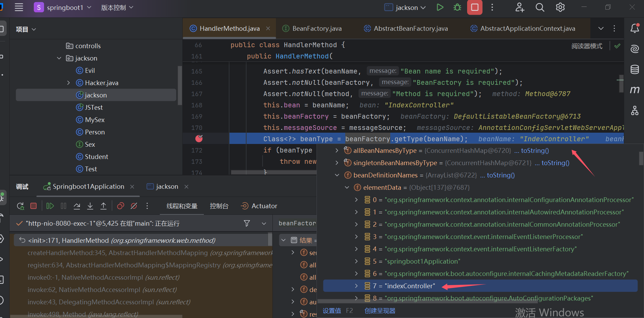The height and width of the screenshot is (318, 644).
Task: Switch to AbstractApplicationContext.java tab
Action: click(523, 28)
